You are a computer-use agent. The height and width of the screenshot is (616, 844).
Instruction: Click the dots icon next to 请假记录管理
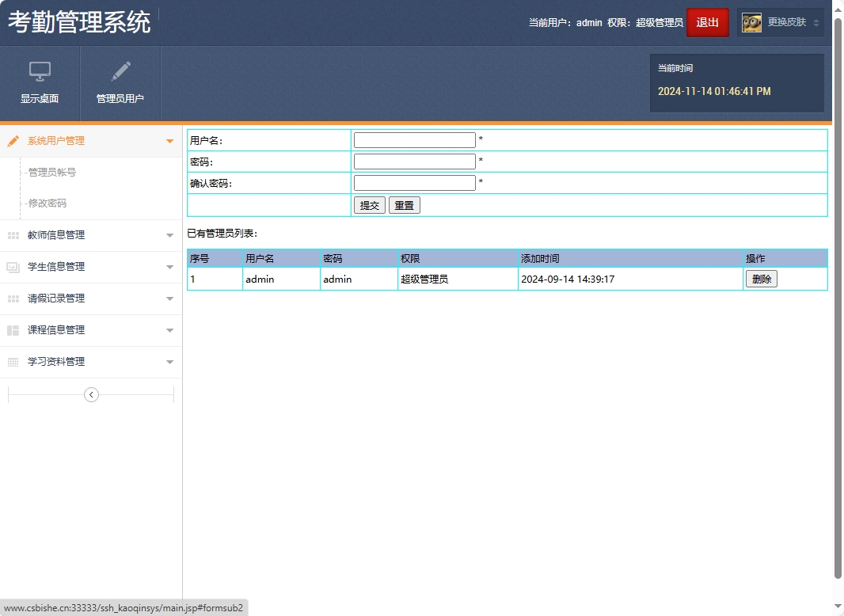[13, 298]
